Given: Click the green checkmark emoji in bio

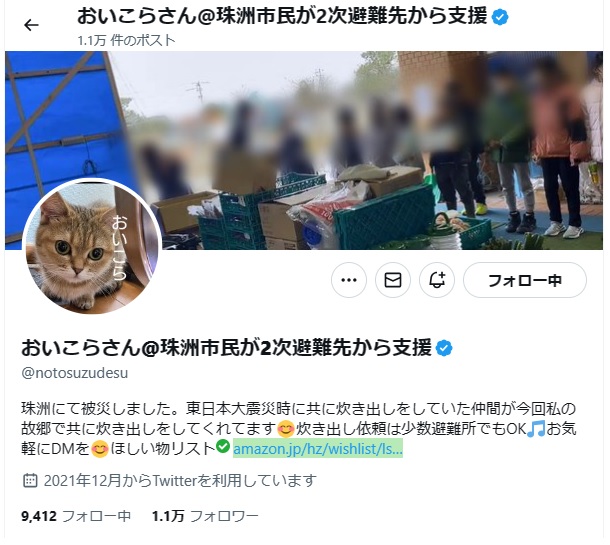Looking at the screenshot, I should click(223, 446).
